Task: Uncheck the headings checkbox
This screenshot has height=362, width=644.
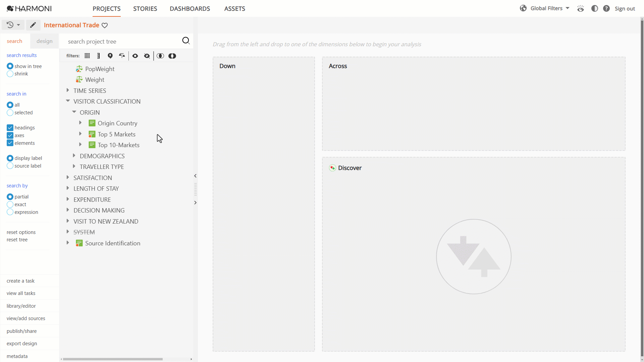Action: click(10, 128)
